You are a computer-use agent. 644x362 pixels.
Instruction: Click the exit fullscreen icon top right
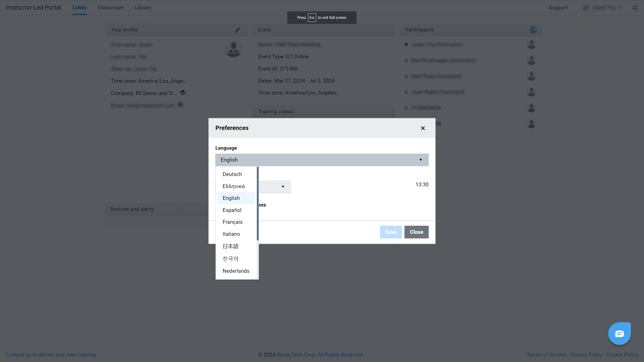coord(635,8)
